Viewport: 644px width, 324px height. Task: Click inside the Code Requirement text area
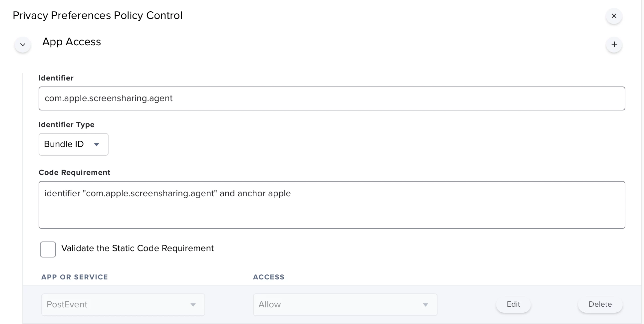pyautogui.click(x=332, y=205)
